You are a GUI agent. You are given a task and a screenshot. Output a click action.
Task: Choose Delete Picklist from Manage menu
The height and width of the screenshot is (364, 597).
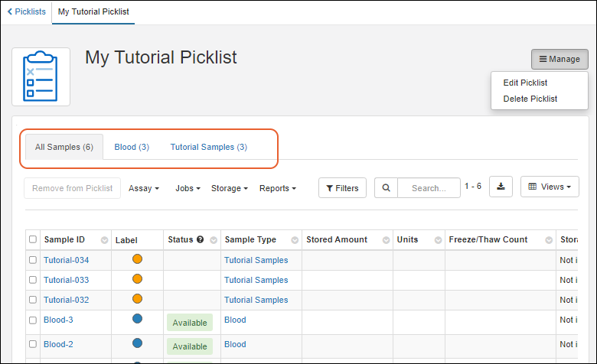click(x=530, y=99)
